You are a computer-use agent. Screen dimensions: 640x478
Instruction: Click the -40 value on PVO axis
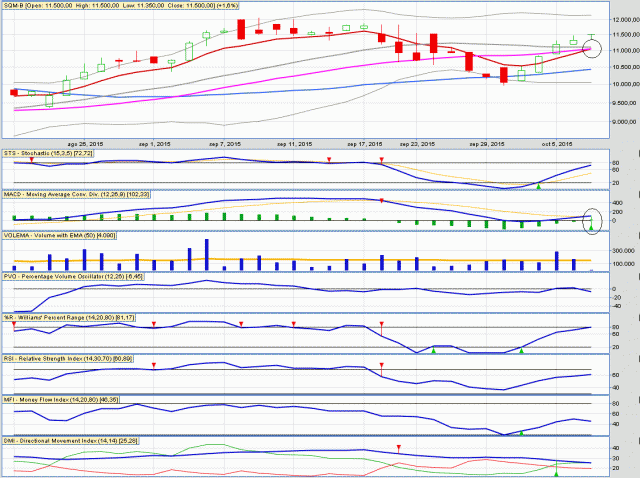click(x=617, y=306)
